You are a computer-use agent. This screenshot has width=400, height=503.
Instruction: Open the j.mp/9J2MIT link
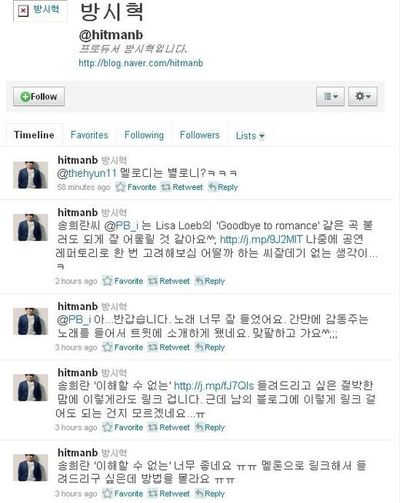[261, 239]
